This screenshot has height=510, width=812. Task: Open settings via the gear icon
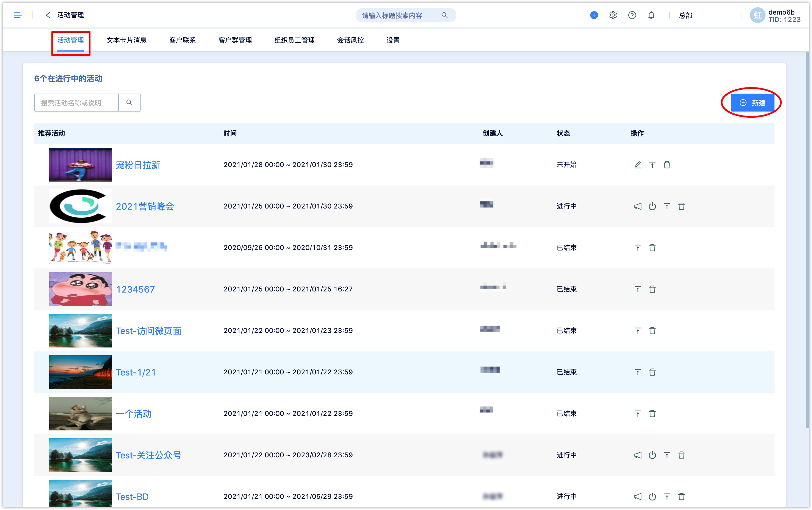(613, 15)
